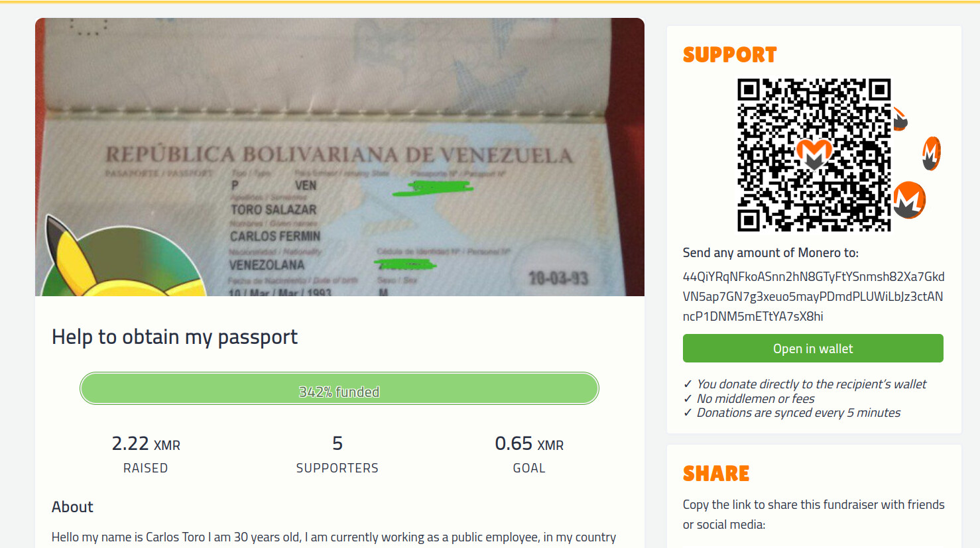Click the 2.22 XMR raised amount
This screenshot has width=980, height=548.
146,443
